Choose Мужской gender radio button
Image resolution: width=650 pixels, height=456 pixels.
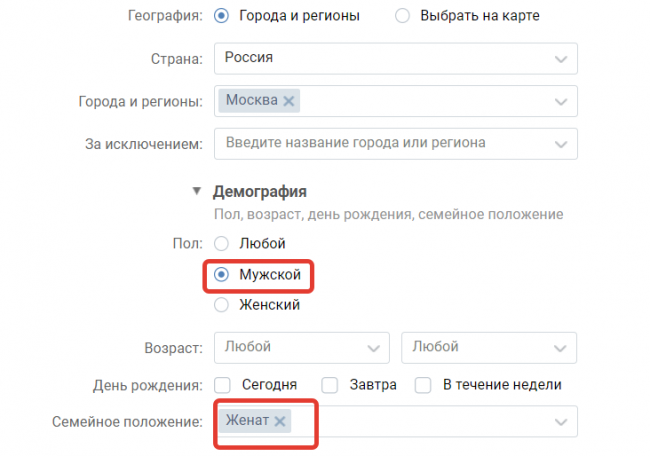(222, 274)
